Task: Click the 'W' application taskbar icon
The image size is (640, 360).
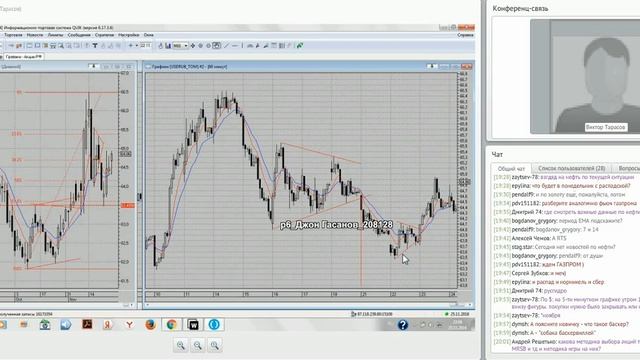Action: tap(193, 324)
